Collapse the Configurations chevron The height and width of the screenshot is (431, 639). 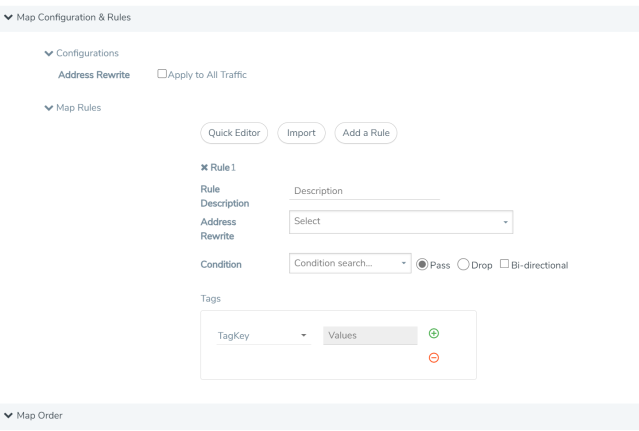pyautogui.click(x=48, y=53)
